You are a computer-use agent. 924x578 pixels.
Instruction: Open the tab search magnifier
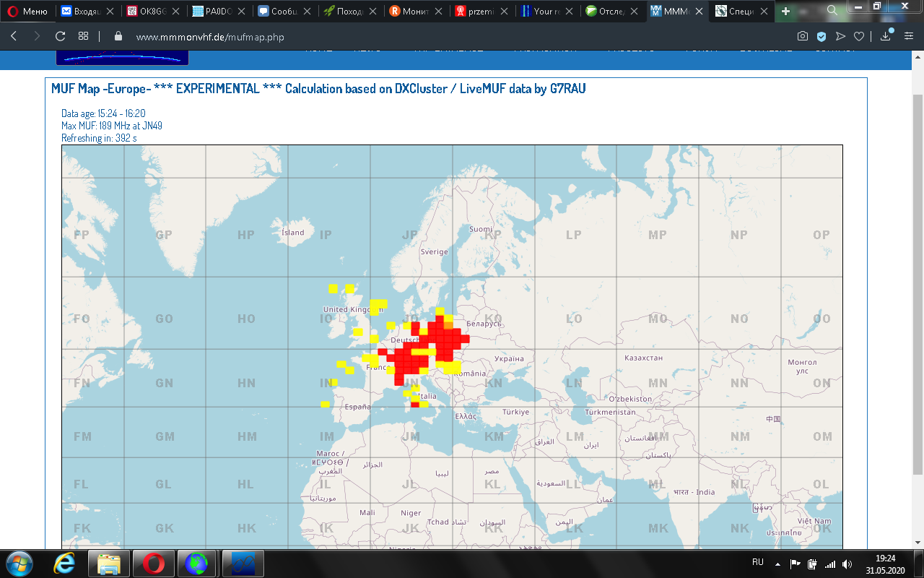[x=832, y=10]
